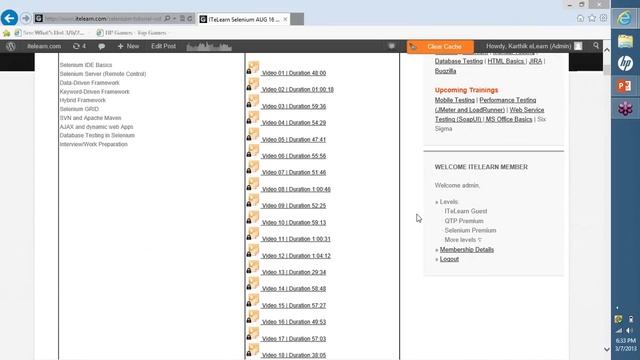
Task: Click the site stats graph in admin bar
Action: point(209,47)
